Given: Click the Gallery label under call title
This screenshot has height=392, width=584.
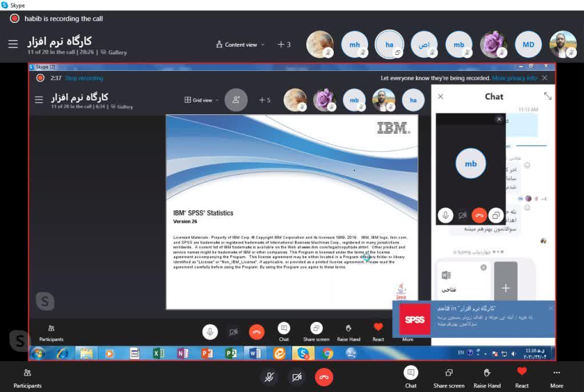Looking at the screenshot, I should click(x=117, y=53).
